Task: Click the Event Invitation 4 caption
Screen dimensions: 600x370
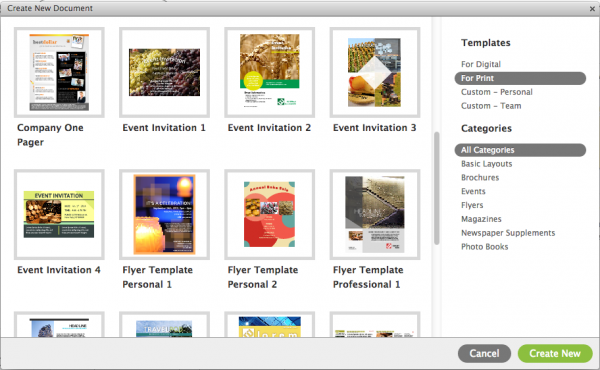Action: pyautogui.click(x=59, y=270)
